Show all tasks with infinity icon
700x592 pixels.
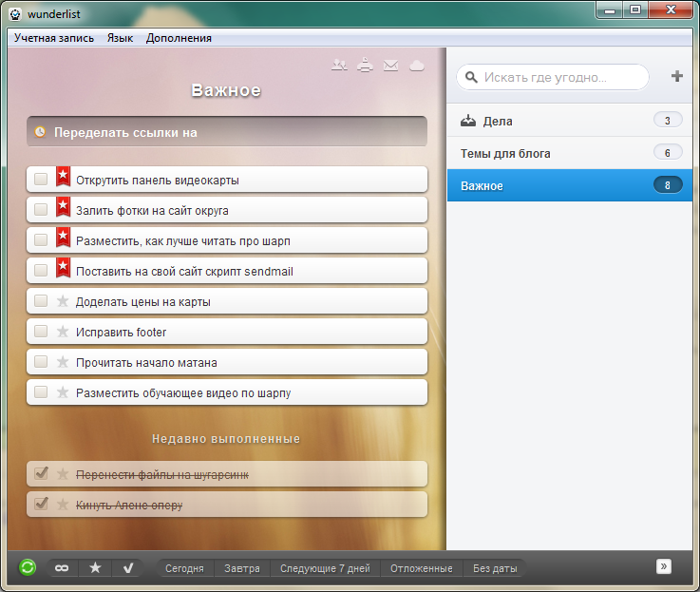point(62,568)
